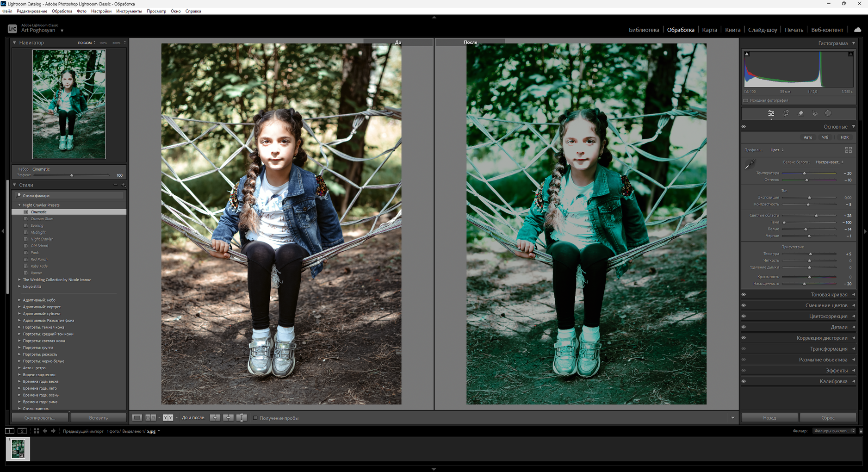This screenshot has width=868, height=472.
Task: Open the Файл menu
Action: [7, 11]
